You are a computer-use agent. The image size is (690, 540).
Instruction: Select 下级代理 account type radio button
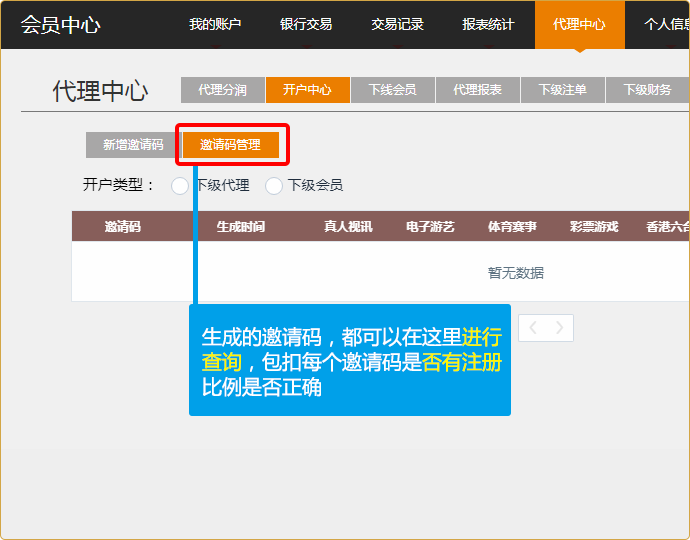[180, 185]
